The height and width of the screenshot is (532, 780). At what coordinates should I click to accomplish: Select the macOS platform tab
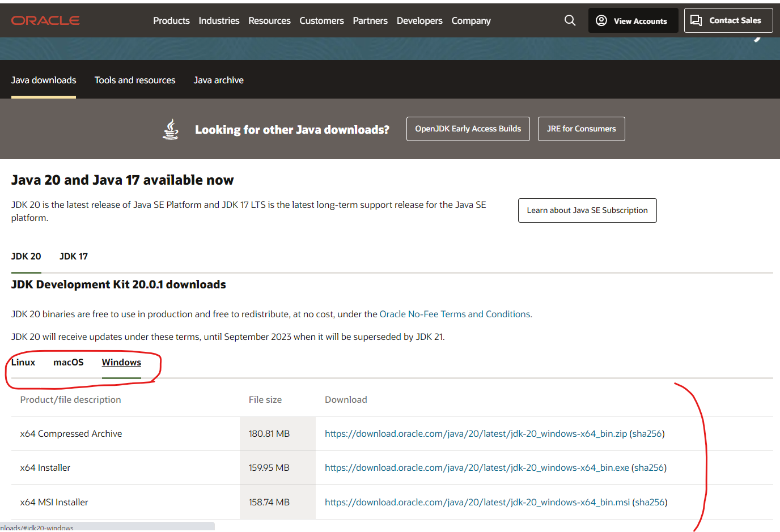(x=69, y=362)
